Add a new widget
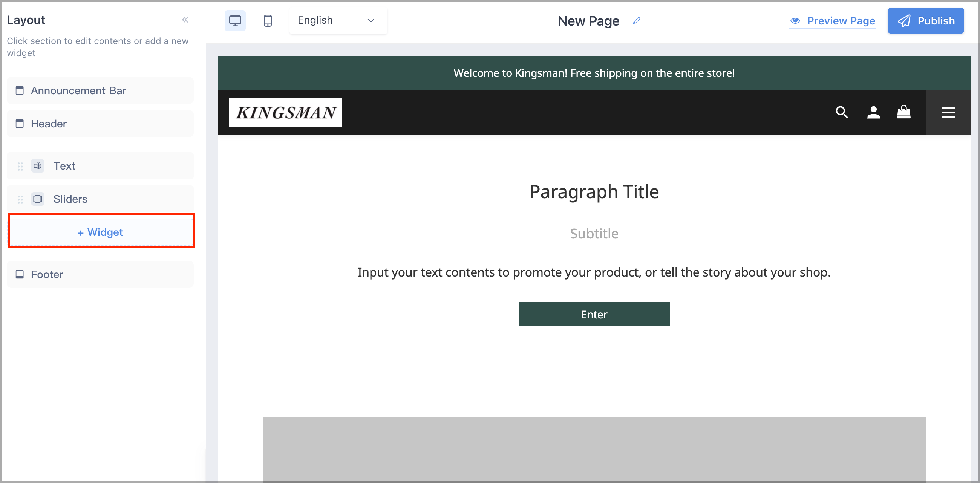The width and height of the screenshot is (980, 483). 101,232
